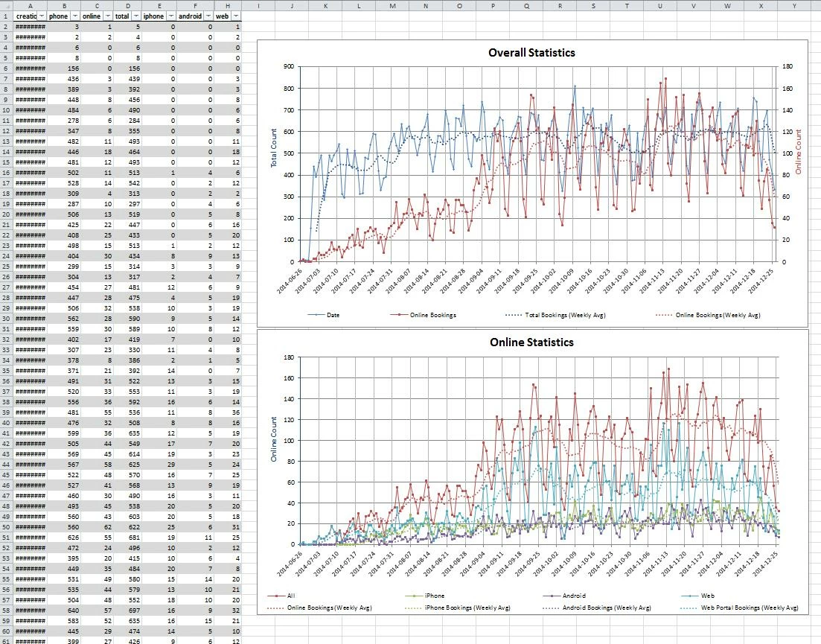Open filter arrow on web column
This screenshot has height=644, width=821.
point(236,16)
